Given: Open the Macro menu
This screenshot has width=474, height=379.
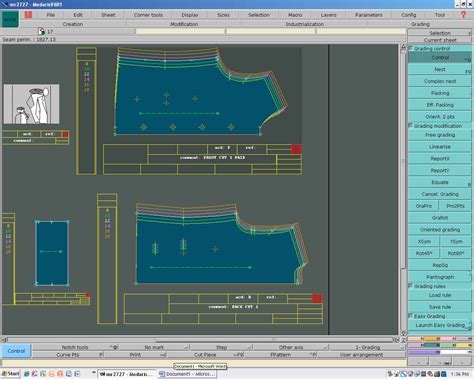Looking at the screenshot, I should pos(295,15).
